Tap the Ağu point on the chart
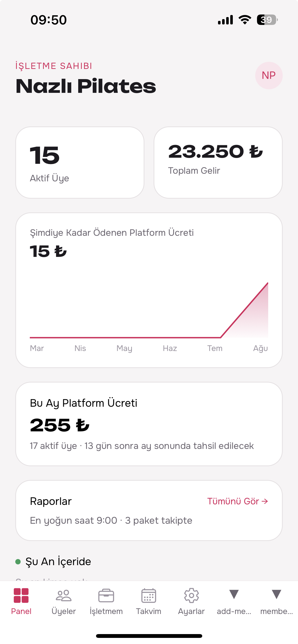Viewport: 298px width, 644px height. tap(268, 283)
